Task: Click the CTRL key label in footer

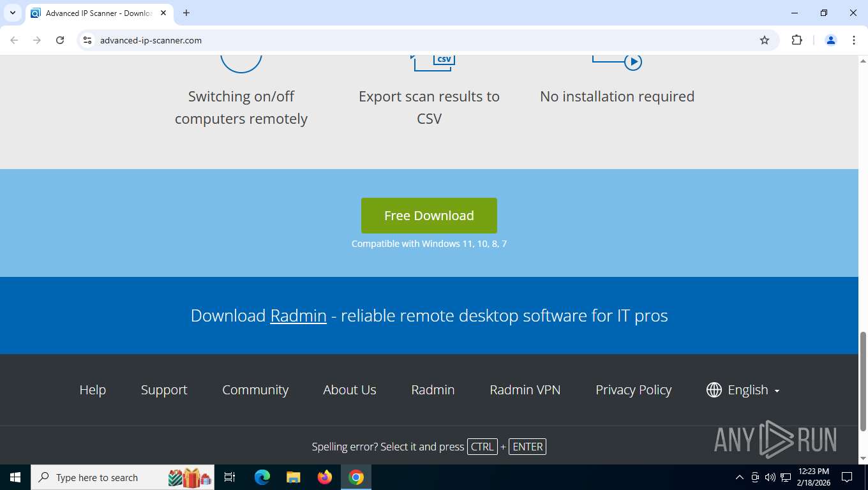Action: click(x=482, y=447)
